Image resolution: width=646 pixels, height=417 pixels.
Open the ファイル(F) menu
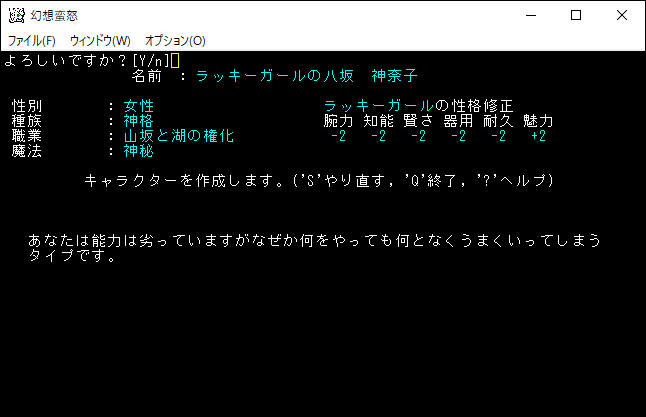coord(31,41)
